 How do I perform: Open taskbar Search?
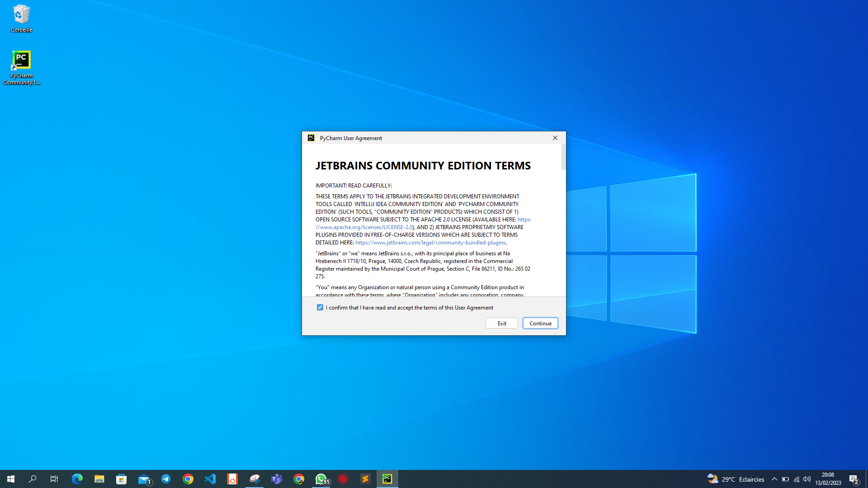[33, 479]
